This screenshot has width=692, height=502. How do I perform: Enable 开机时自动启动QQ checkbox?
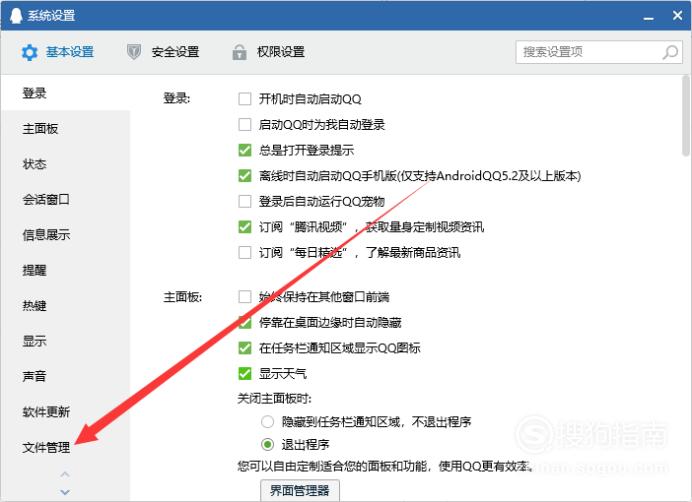(x=244, y=98)
